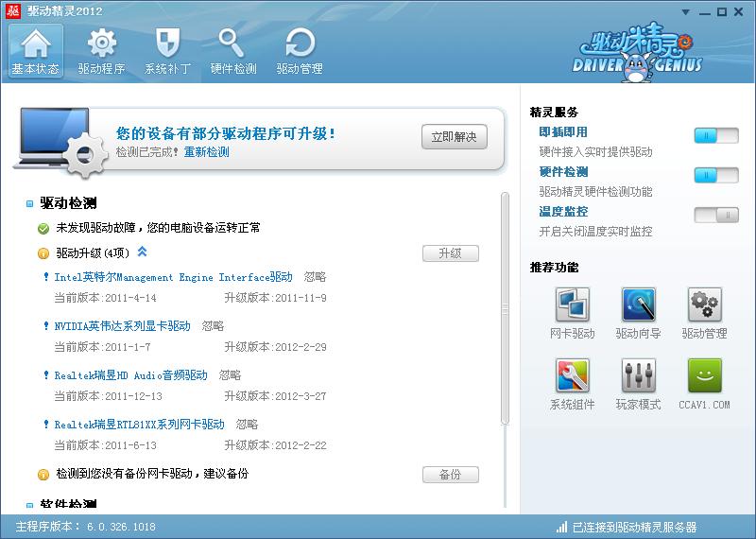Enable the 温度监控 switch
The height and width of the screenshot is (539, 756).
pyautogui.click(x=716, y=215)
